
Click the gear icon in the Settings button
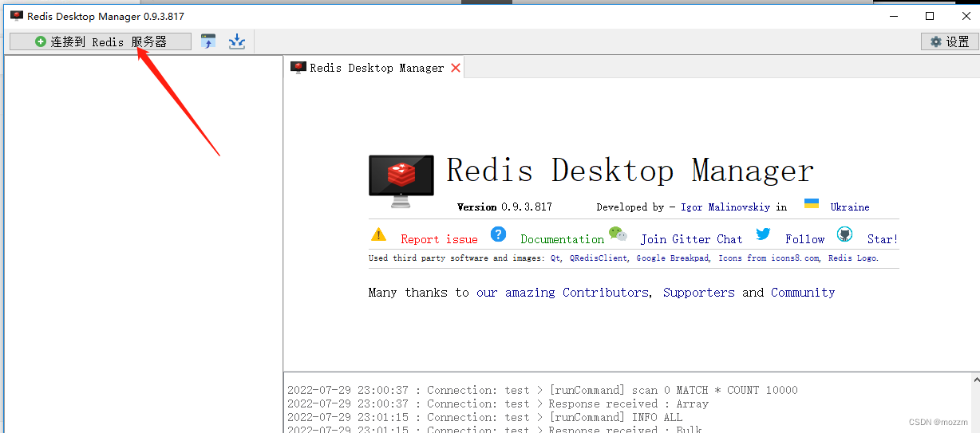[936, 41]
